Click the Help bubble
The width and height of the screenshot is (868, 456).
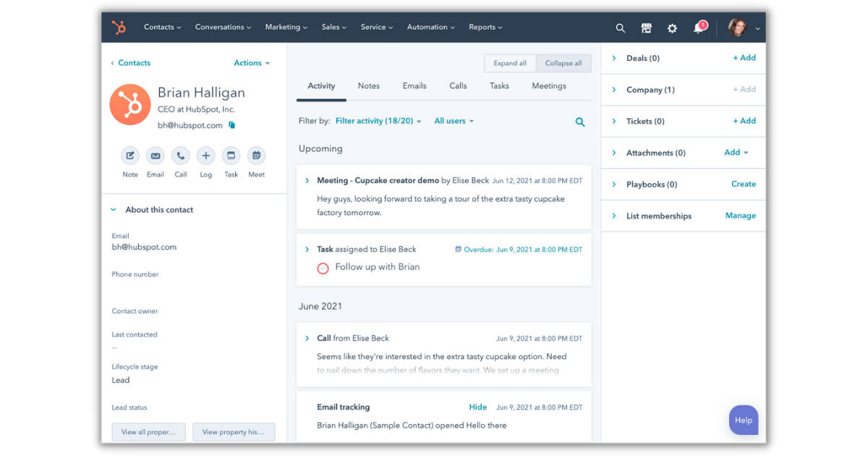click(x=744, y=420)
